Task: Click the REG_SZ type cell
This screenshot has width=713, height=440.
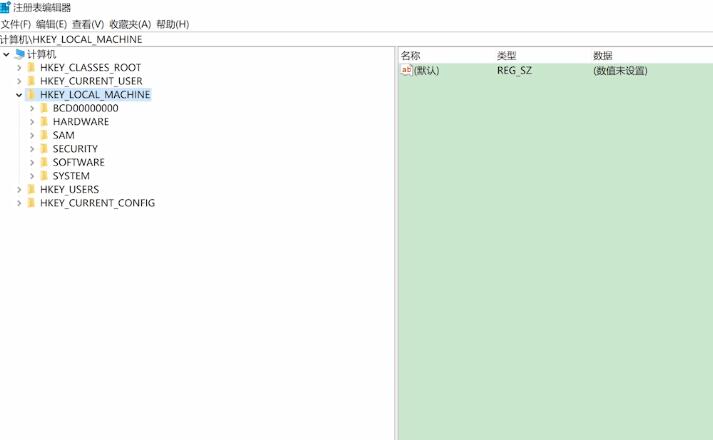Action: pyautogui.click(x=514, y=70)
